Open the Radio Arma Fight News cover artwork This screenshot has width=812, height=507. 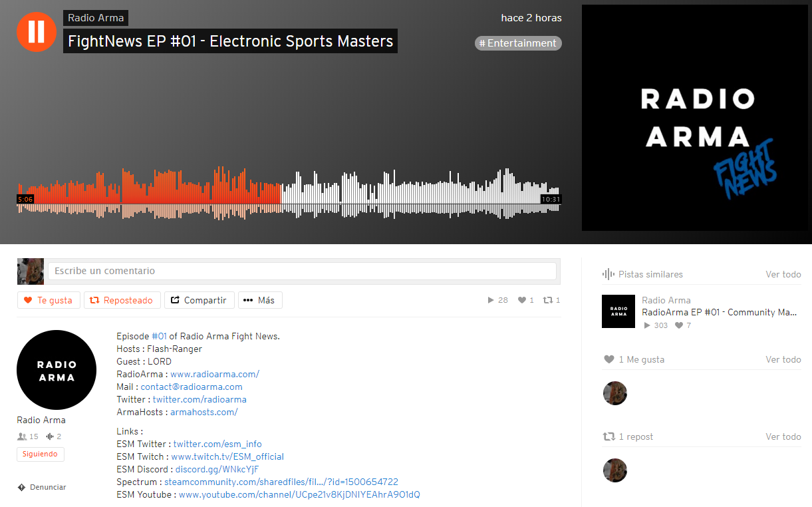[x=694, y=118]
